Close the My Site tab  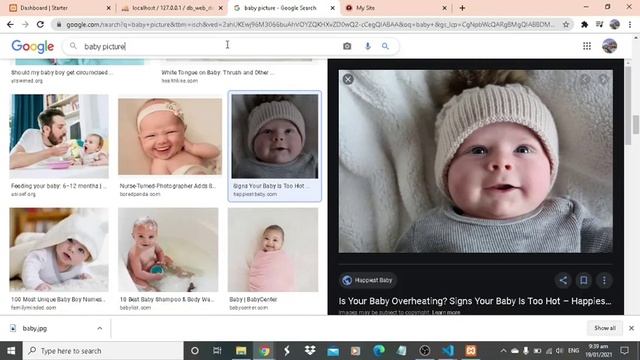click(x=444, y=8)
